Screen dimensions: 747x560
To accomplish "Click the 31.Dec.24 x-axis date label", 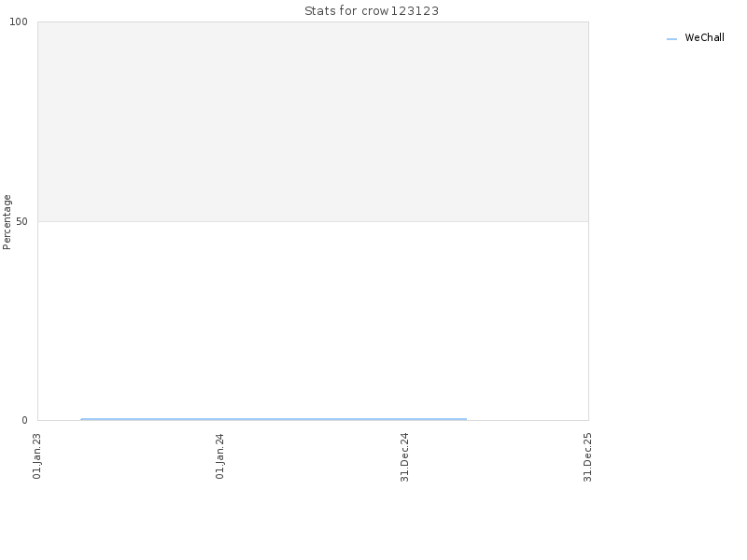I will click(x=404, y=457).
